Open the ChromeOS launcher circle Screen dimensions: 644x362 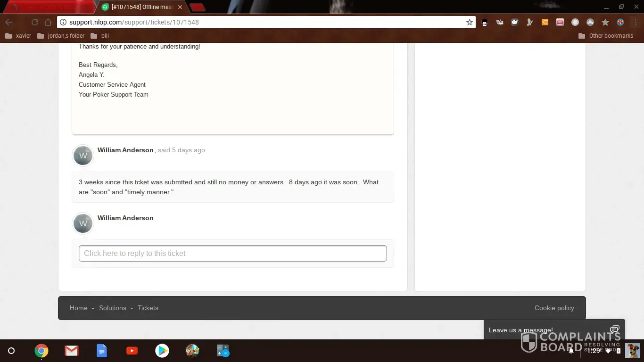pos(11,351)
